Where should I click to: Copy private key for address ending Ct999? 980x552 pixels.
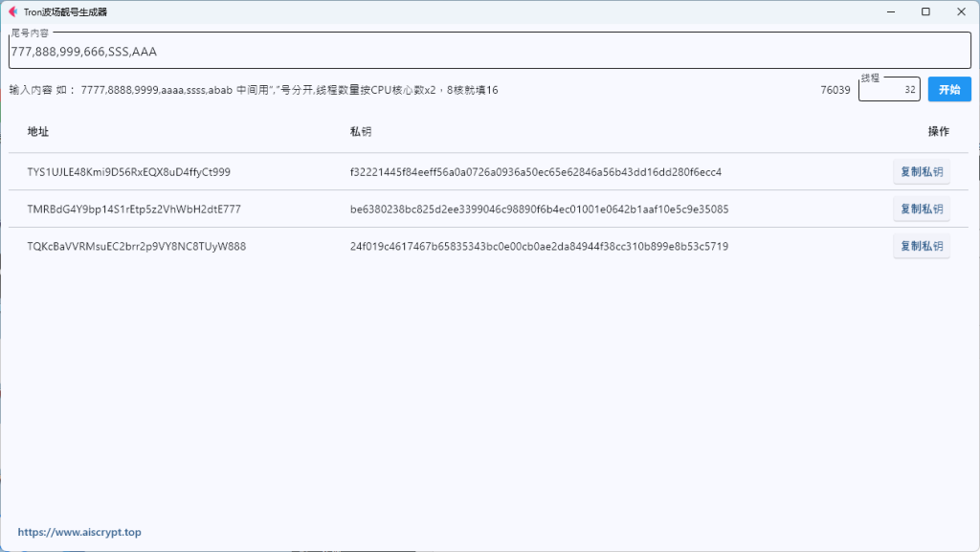[922, 171]
